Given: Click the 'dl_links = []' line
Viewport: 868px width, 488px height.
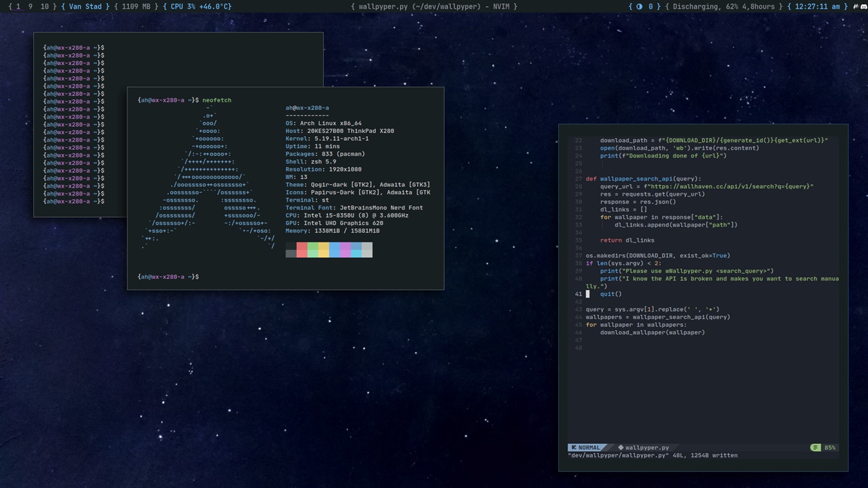Looking at the screenshot, I should click(624, 210).
